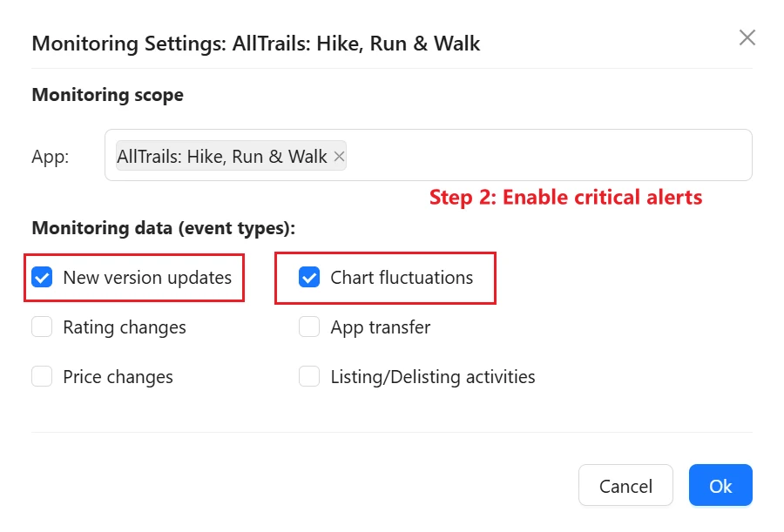This screenshot has height=532, width=784.
Task: Cancel the monitoring settings changes
Action: pyautogui.click(x=625, y=485)
